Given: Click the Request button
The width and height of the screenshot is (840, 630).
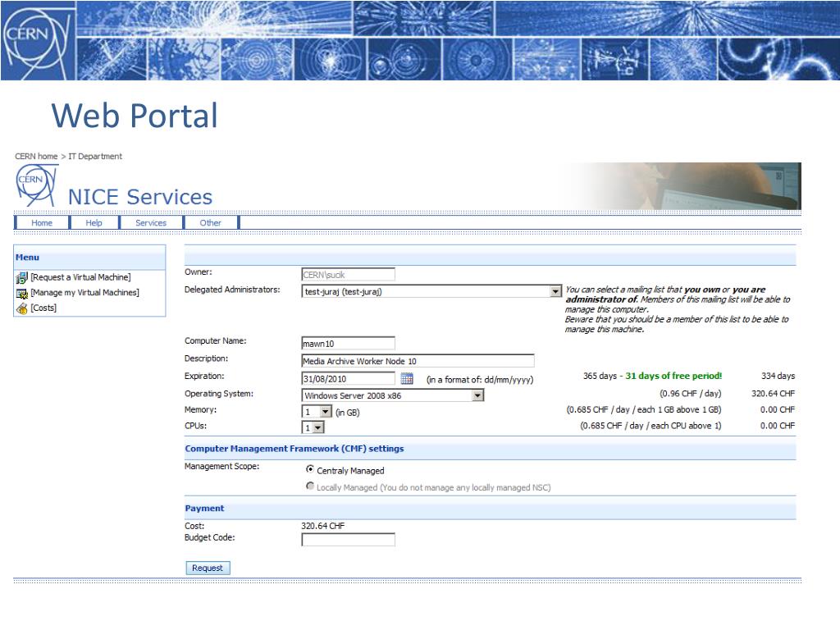Looking at the screenshot, I should point(208,568).
